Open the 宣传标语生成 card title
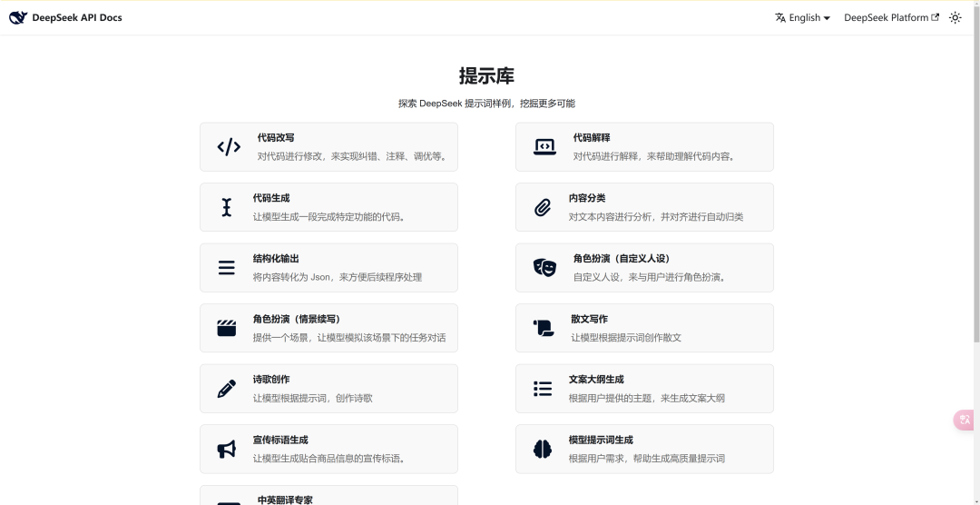This screenshot has width=980, height=505. click(280, 440)
